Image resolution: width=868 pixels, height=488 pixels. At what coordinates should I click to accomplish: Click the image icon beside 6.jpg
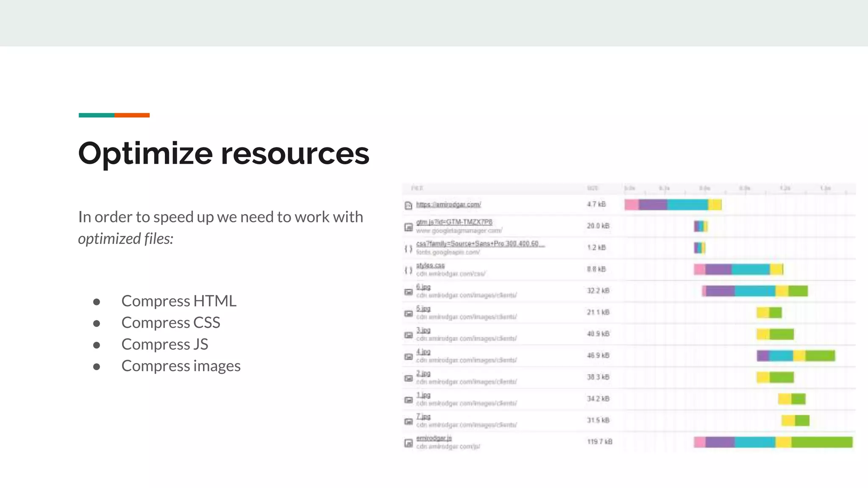point(408,292)
